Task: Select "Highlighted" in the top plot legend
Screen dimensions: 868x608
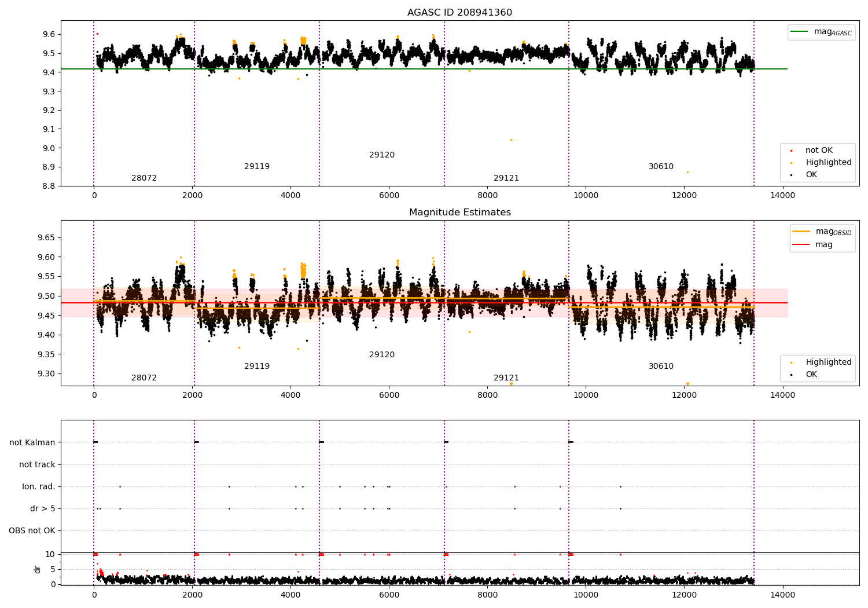Action: (x=829, y=163)
